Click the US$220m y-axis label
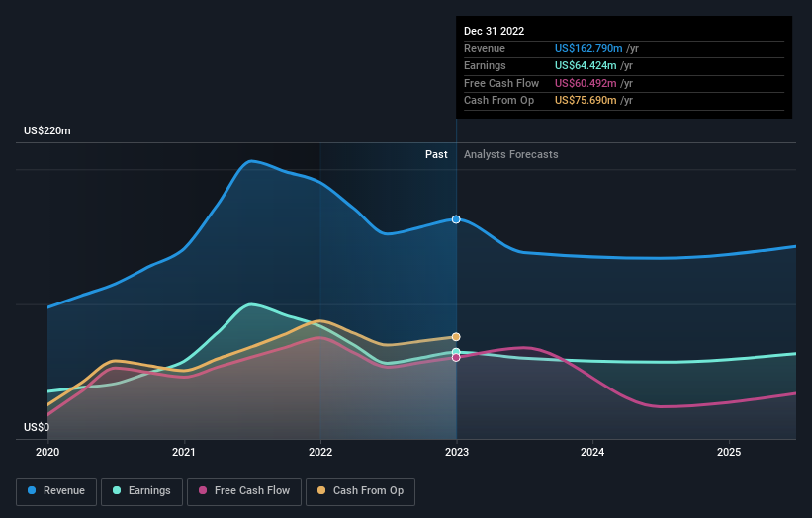The height and width of the screenshot is (518, 812). coord(47,130)
